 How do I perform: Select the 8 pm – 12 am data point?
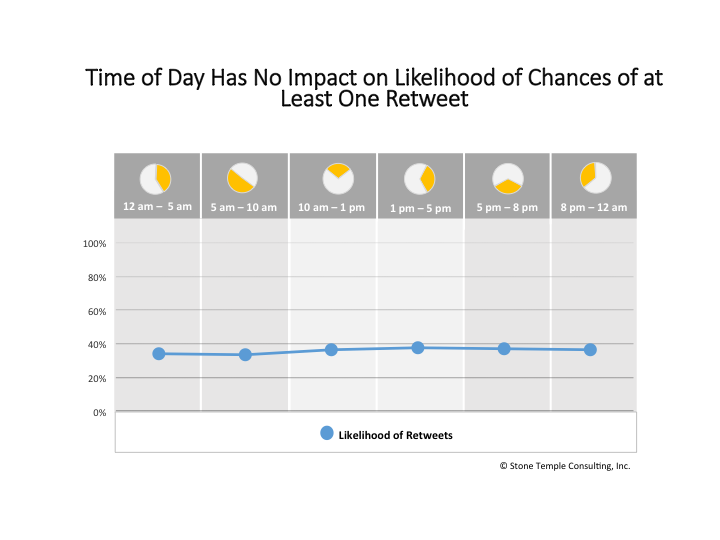point(590,349)
